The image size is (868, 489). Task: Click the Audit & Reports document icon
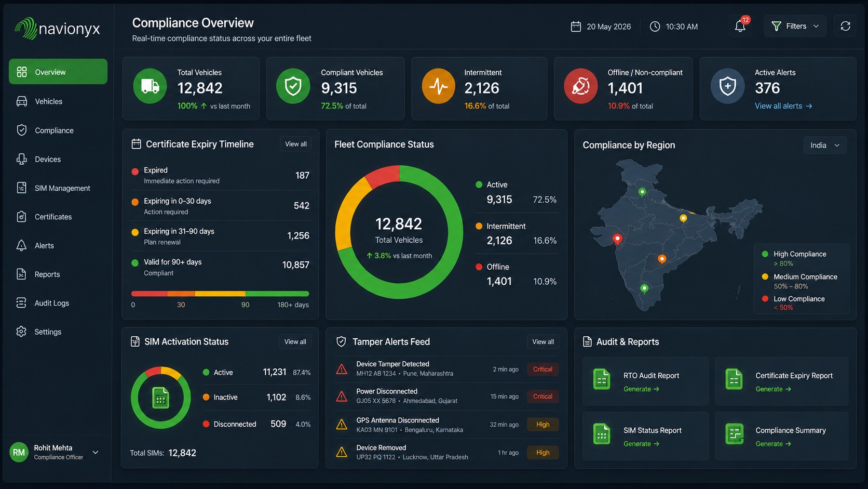coord(587,341)
